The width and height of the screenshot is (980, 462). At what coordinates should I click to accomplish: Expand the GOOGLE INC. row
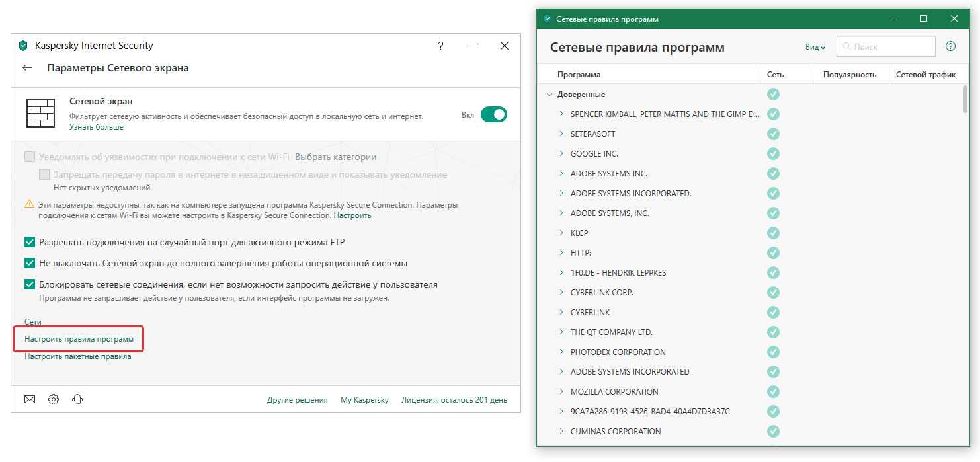562,153
